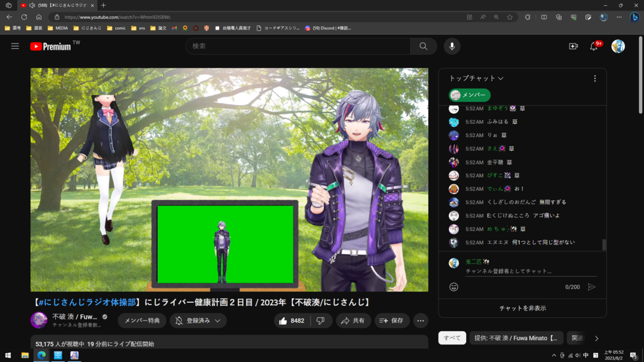Click the live stream video player
Screen dimensions: 644x362
229,180
